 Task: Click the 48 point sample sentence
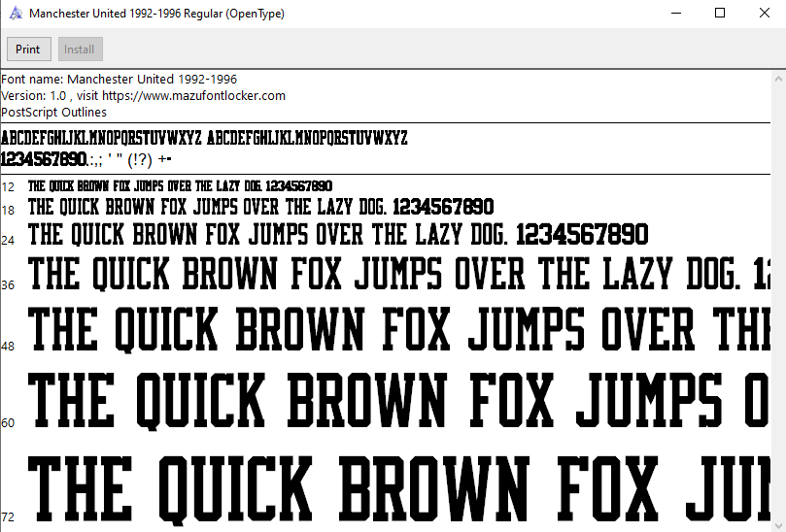(x=389, y=329)
